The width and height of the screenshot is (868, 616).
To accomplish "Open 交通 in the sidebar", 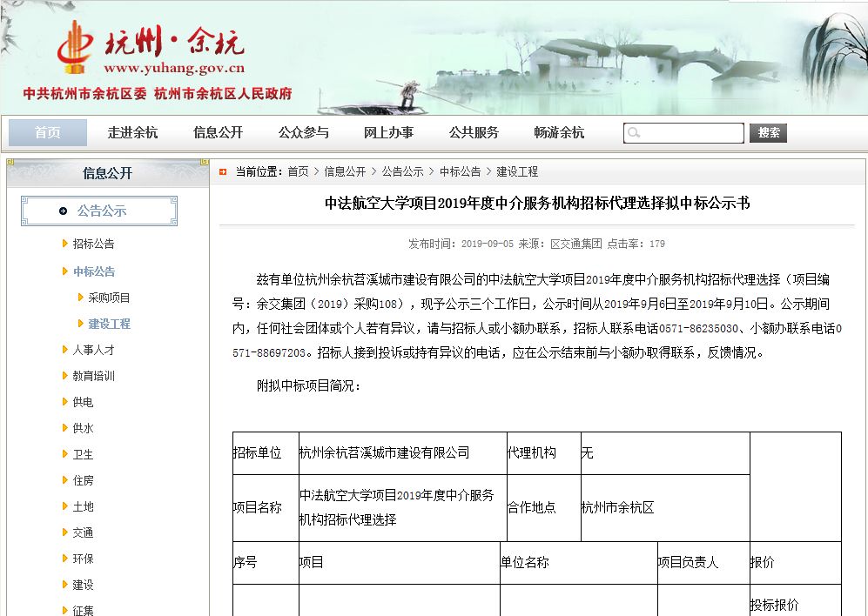I will click(x=83, y=532).
